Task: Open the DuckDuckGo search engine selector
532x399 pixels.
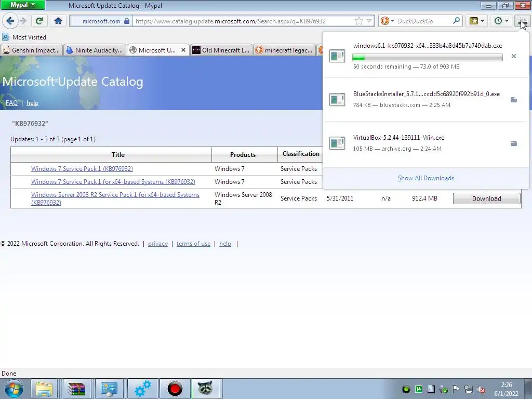Action: point(387,21)
